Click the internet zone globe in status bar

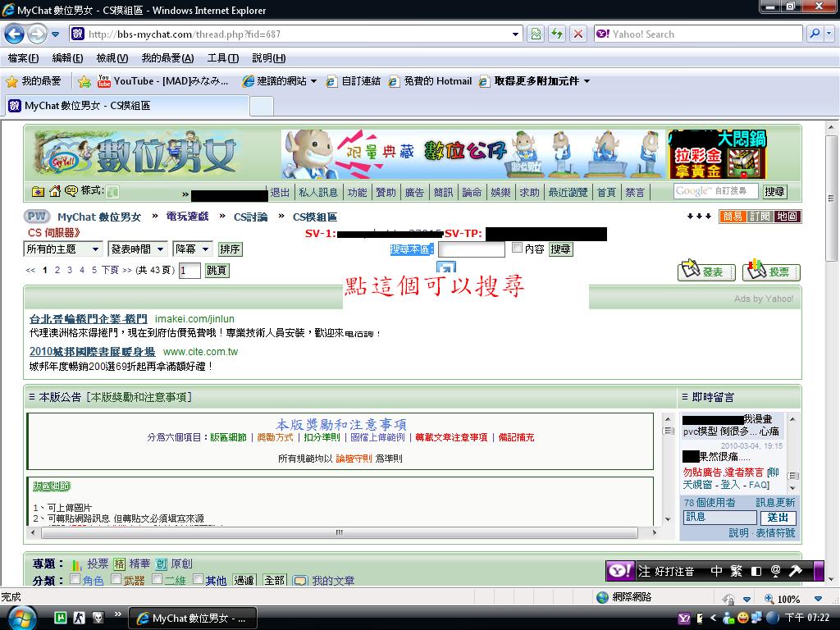(603, 597)
